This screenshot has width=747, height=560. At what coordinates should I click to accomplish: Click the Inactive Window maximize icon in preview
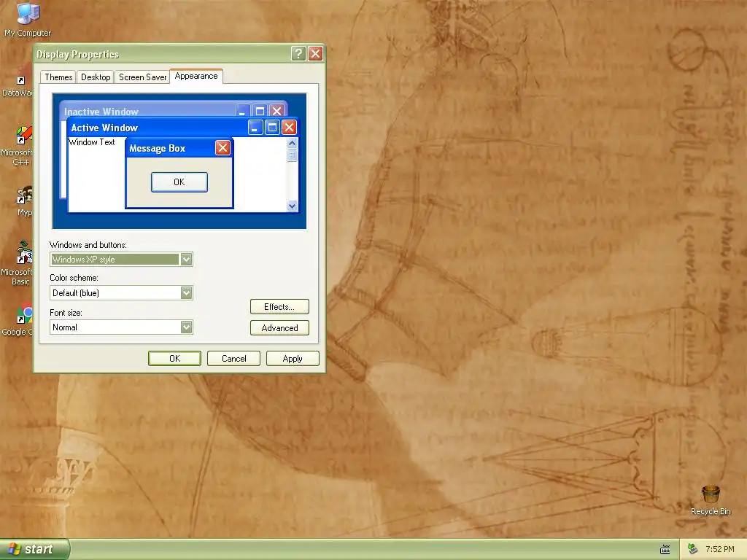[260, 111]
